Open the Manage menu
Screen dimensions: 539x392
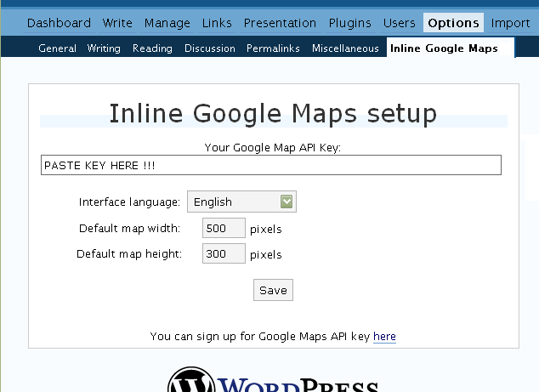tap(167, 23)
